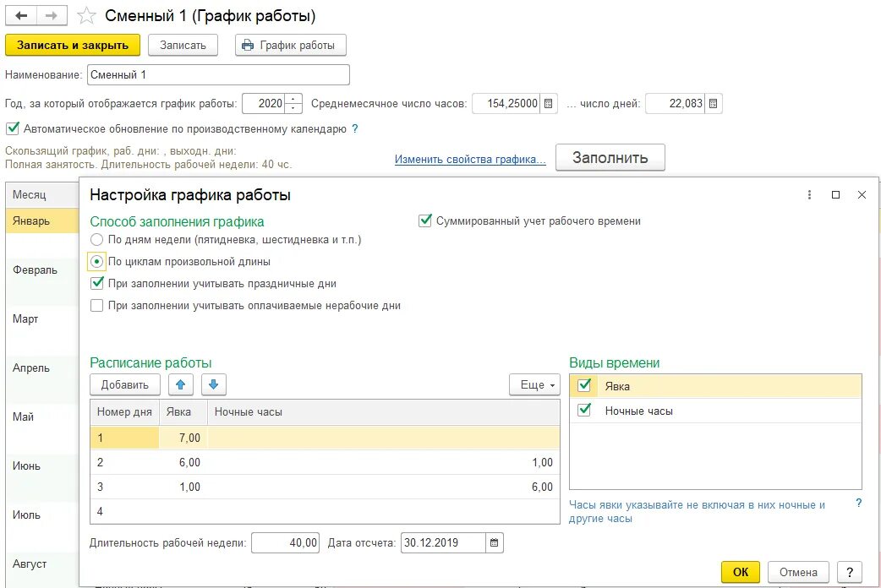Image resolution: width=881 pixels, height=588 pixels.
Task: Confirm dialog with OK button
Action: [741, 572]
